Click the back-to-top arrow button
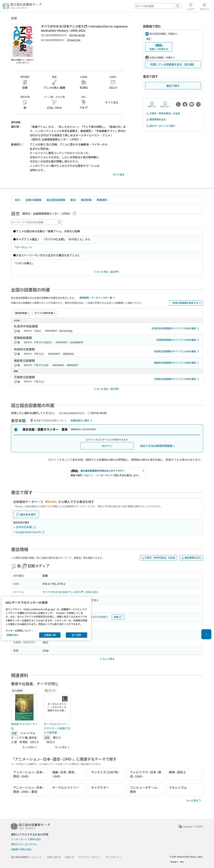 coord(206,634)
